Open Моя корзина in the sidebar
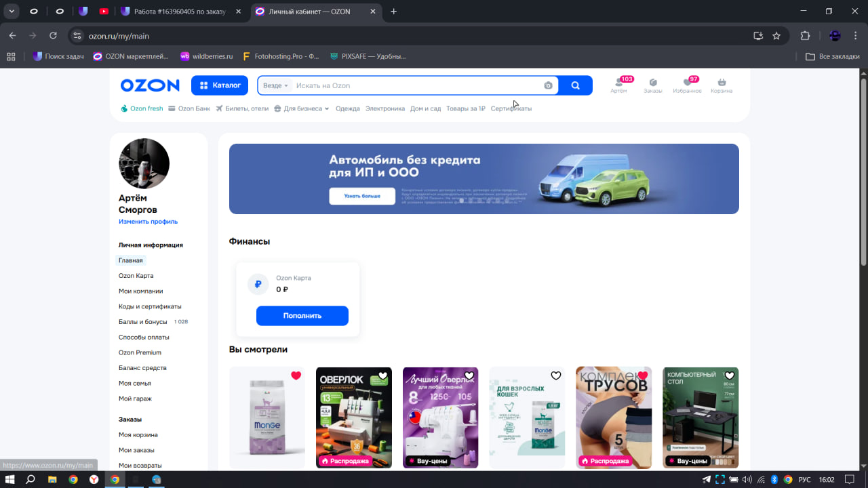Screen dimensions: 868x488 pos(138,434)
